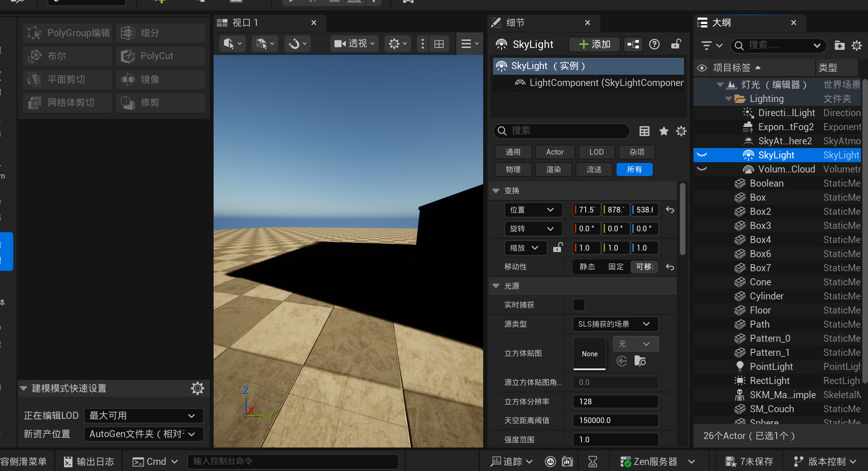The height and width of the screenshot is (471, 868).
Task: Switch to the Actor tab in details
Action: pos(554,152)
